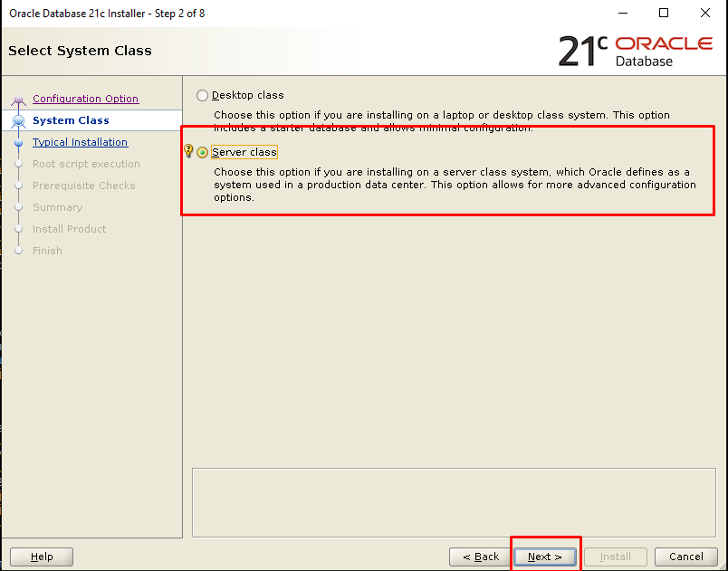Open the Configuration Option step link
The width and height of the screenshot is (728, 571).
[x=85, y=99]
